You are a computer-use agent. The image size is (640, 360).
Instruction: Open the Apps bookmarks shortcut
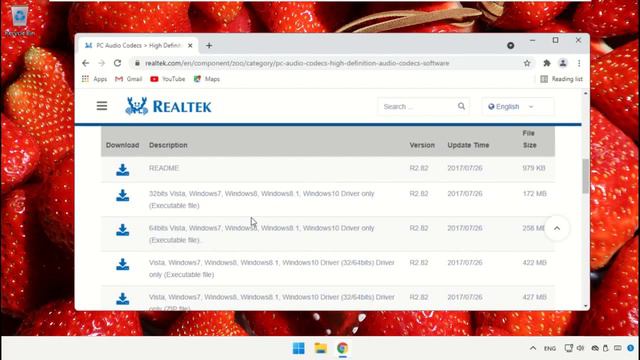[94, 79]
